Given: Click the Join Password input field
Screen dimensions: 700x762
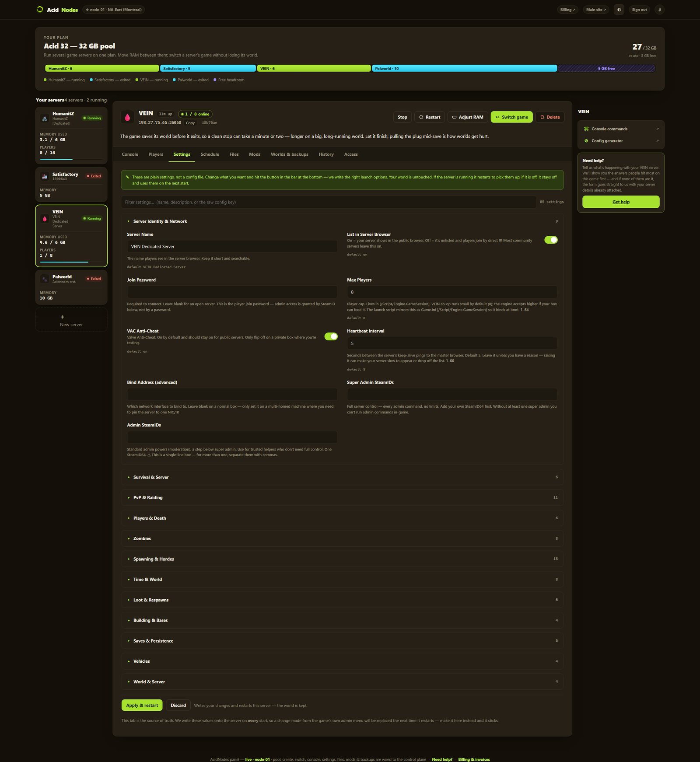Looking at the screenshot, I should click(x=232, y=292).
